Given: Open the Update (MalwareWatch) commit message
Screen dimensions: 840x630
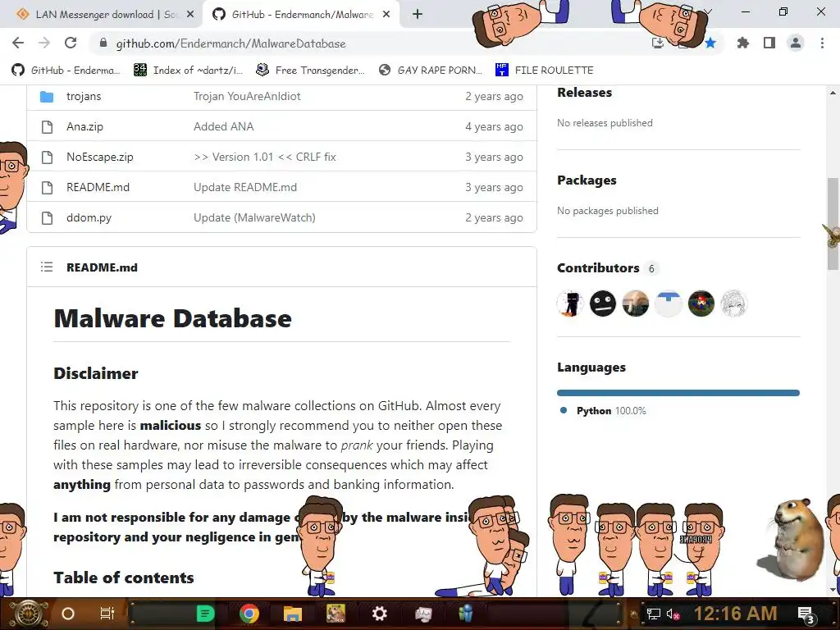Looking at the screenshot, I should click(x=254, y=217).
